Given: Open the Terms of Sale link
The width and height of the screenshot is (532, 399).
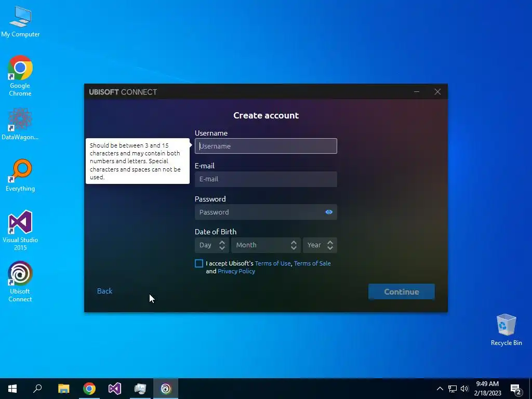Looking at the screenshot, I should pos(312,263).
